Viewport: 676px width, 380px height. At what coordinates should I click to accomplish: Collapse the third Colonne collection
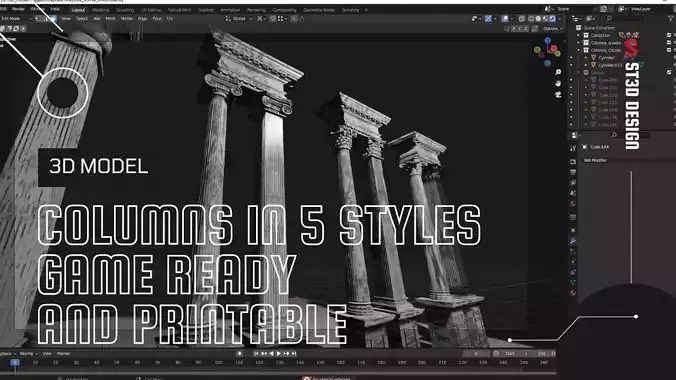tap(579, 50)
